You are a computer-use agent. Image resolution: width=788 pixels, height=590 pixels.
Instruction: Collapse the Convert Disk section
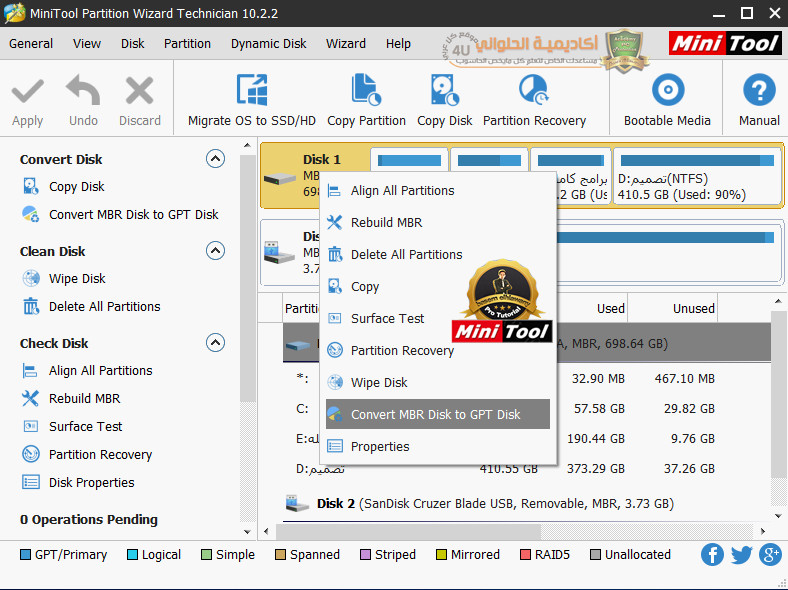pos(215,159)
